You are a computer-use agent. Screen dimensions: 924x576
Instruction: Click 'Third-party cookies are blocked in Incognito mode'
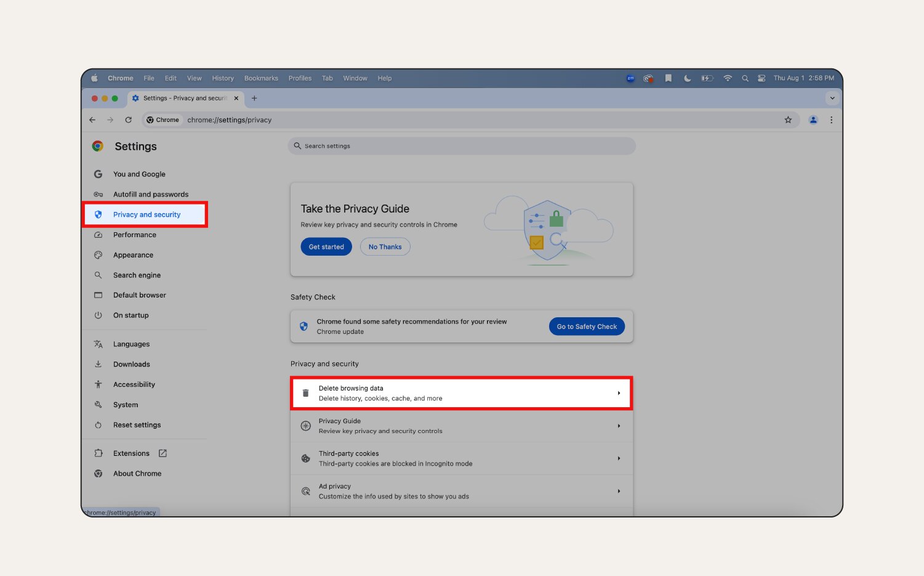(396, 464)
